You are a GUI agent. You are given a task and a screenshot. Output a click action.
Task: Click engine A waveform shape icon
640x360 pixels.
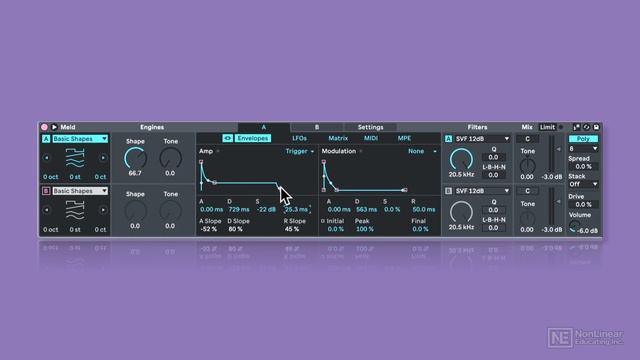[75, 158]
